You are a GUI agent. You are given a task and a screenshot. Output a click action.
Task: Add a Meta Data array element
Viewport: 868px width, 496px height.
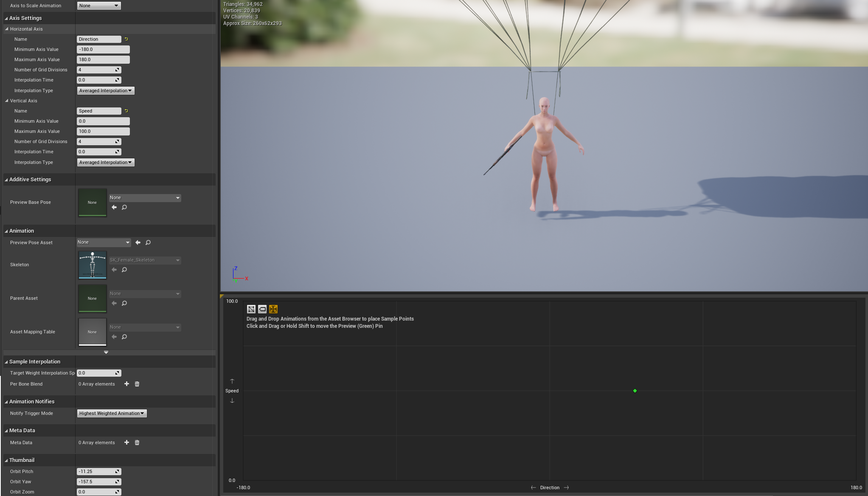pos(126,442)
